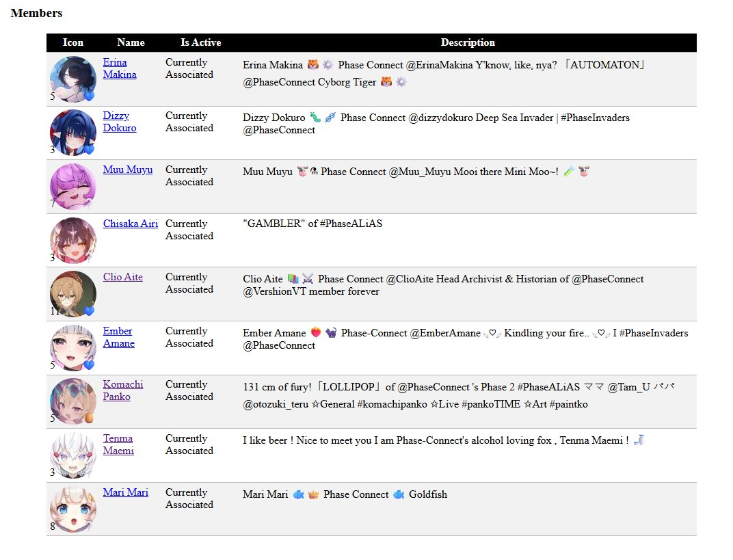Open the Ember Amane link
Screen dimensions: 733x560
pos(119,337)
